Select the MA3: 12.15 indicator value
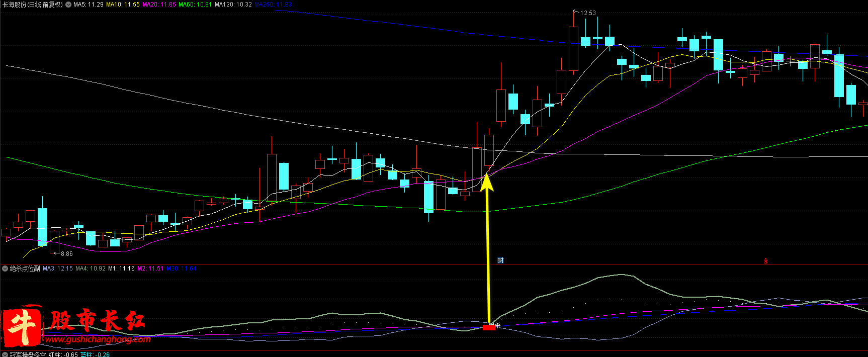The image size is (868, 357). [x=58, y=269]
